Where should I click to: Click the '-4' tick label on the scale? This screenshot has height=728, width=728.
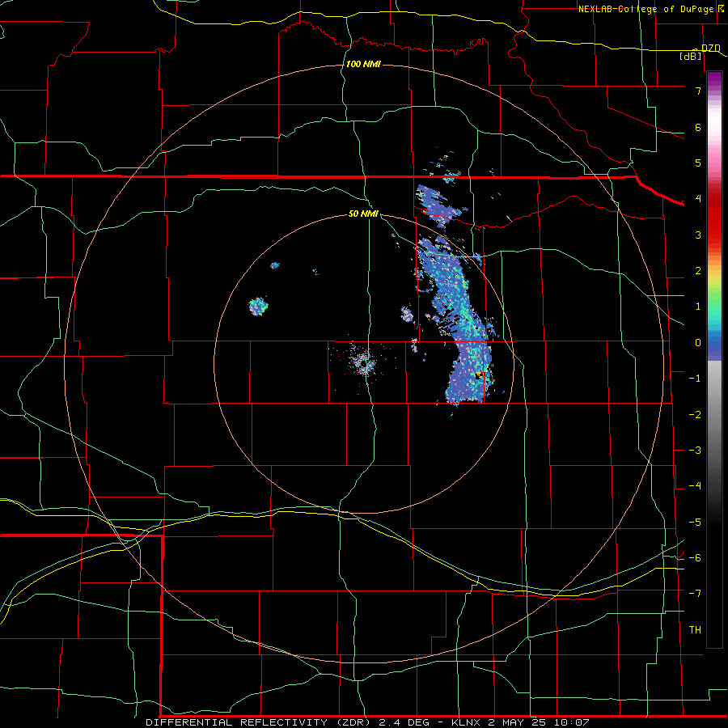pos(695,486)
